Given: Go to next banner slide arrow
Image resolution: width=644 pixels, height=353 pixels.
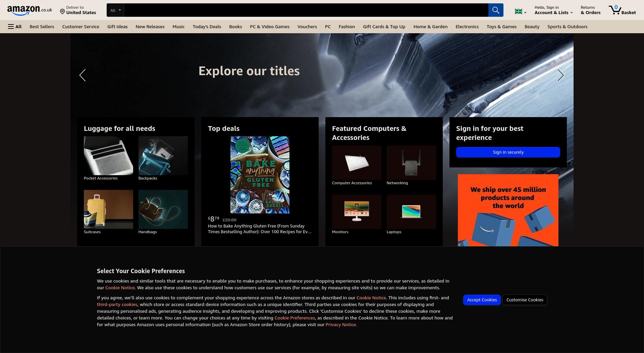Looking at the screenshot, I should pyautogui.click(x=561, y=75).
